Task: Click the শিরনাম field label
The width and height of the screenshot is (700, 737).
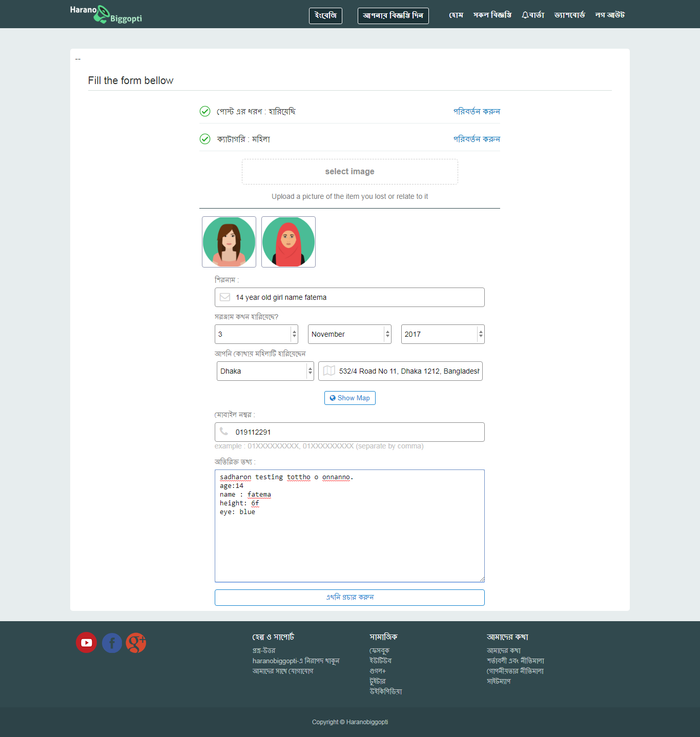Action: pos(227,280)
